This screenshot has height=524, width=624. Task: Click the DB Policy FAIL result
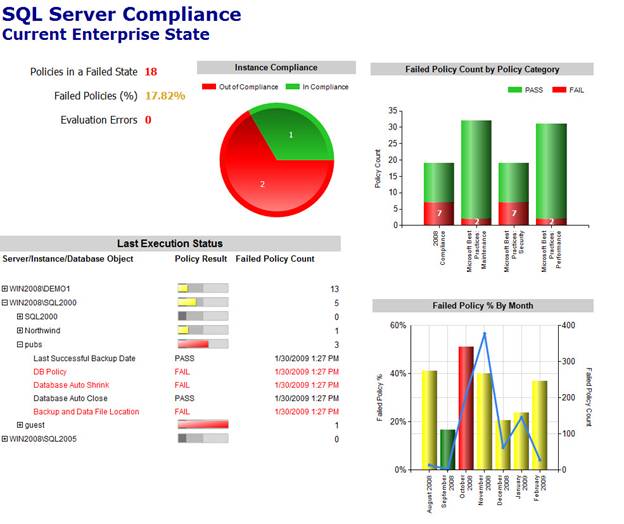click(182, 372)
